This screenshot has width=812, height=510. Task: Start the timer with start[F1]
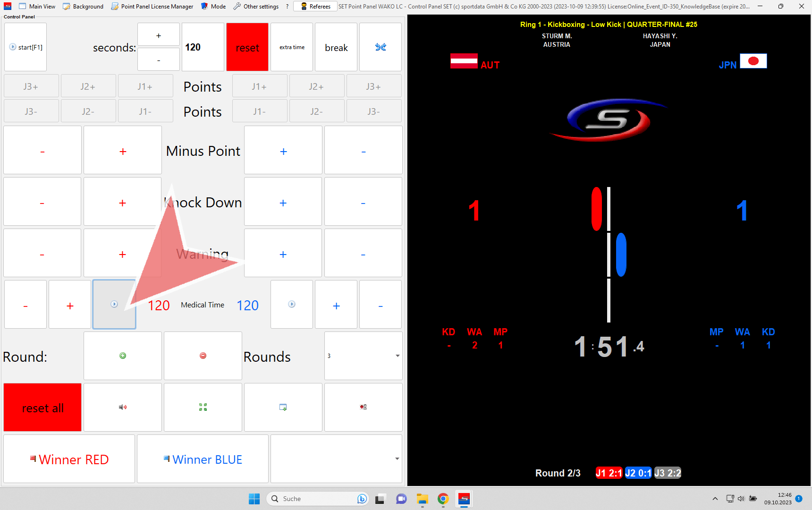(26, 47)
